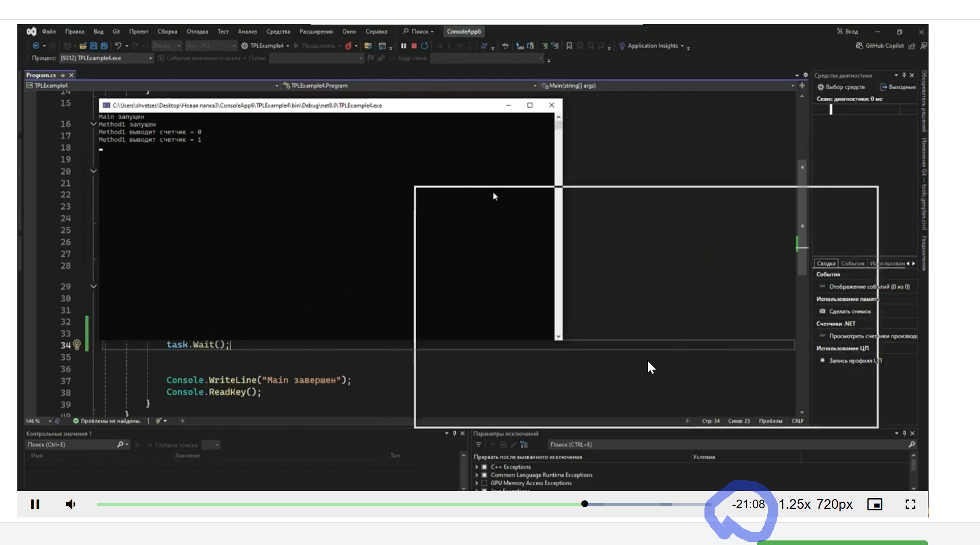Image resolution: width=980 pixels, height=545 pixels.
Task: Expand the C++ Exceptions tree node
Action: [x=477, y=467]
